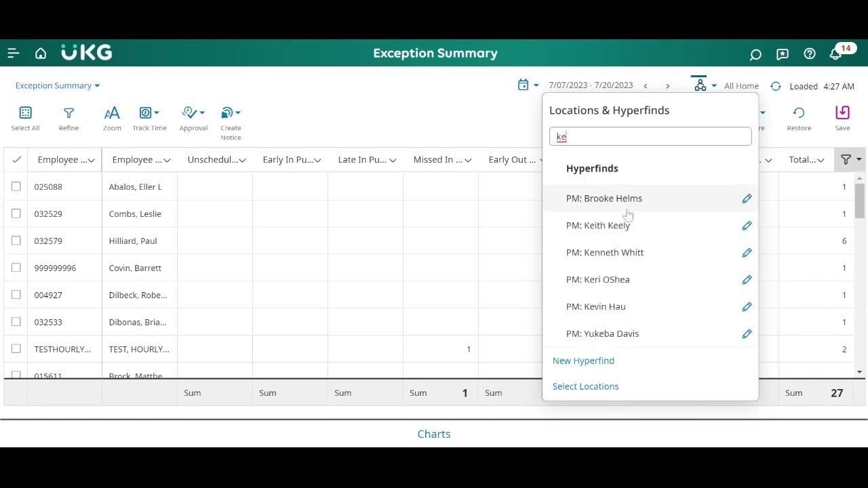
Task: Tick the checkbox for employee 025088
Action: point(16,186)
